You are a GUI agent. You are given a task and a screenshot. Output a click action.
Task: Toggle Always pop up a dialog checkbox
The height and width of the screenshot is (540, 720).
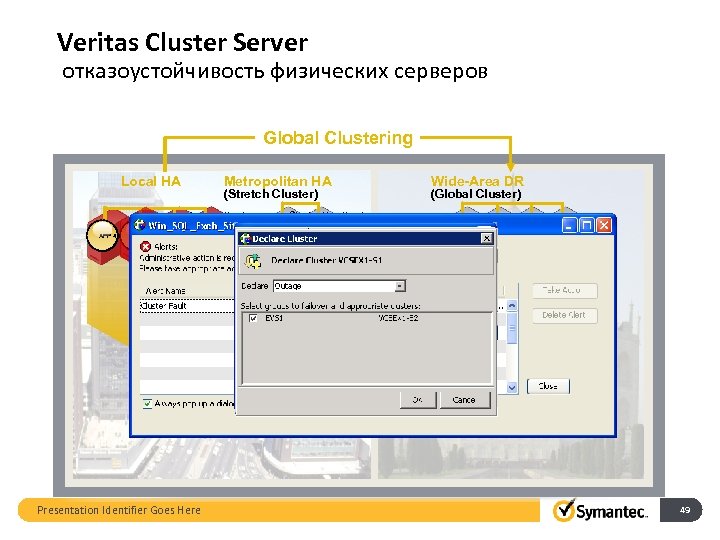click(x=147, y=404)
